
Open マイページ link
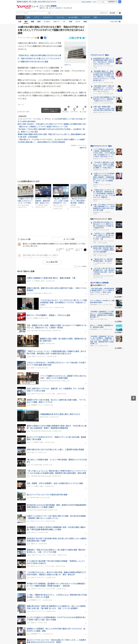pyautogui.click(x=103, y=13)
